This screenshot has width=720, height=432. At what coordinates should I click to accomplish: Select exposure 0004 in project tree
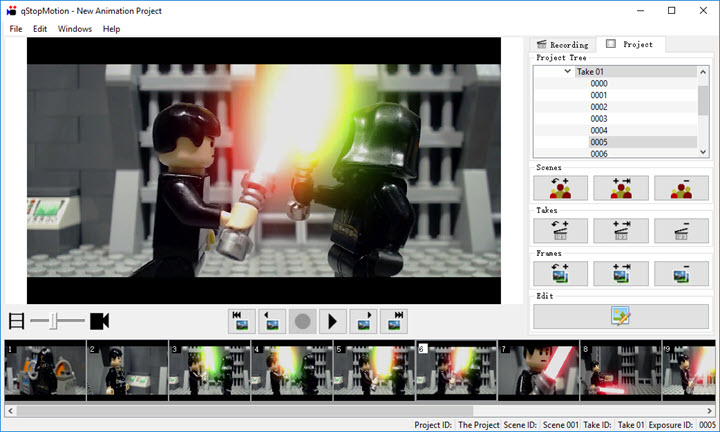click(x=599, y=130)
